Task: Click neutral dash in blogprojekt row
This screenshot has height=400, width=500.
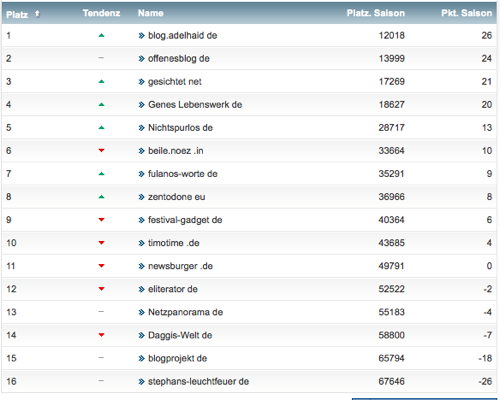Action: (x=101, y=358)
